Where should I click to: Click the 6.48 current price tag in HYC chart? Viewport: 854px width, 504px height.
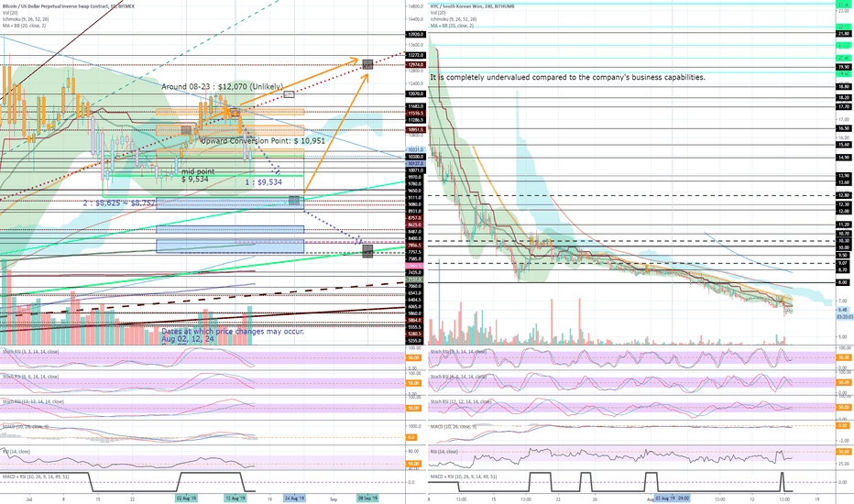pyautogui.click(x=843, y=310)
